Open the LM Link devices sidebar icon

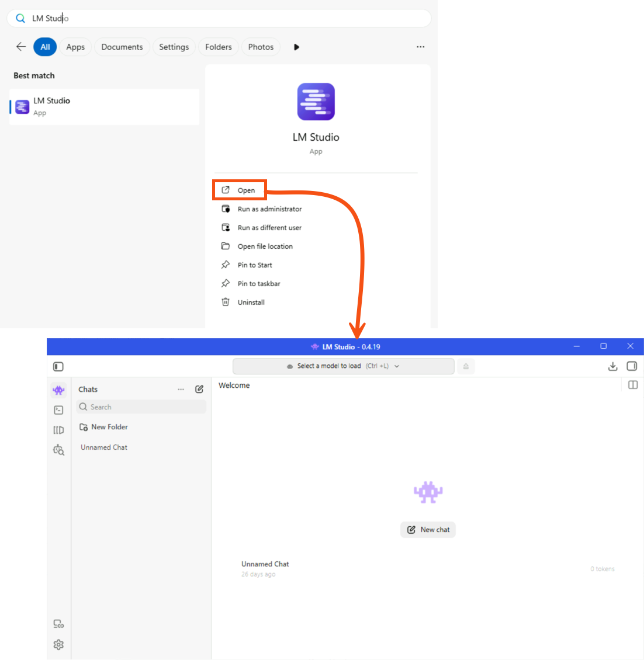[x=58, y=624]
